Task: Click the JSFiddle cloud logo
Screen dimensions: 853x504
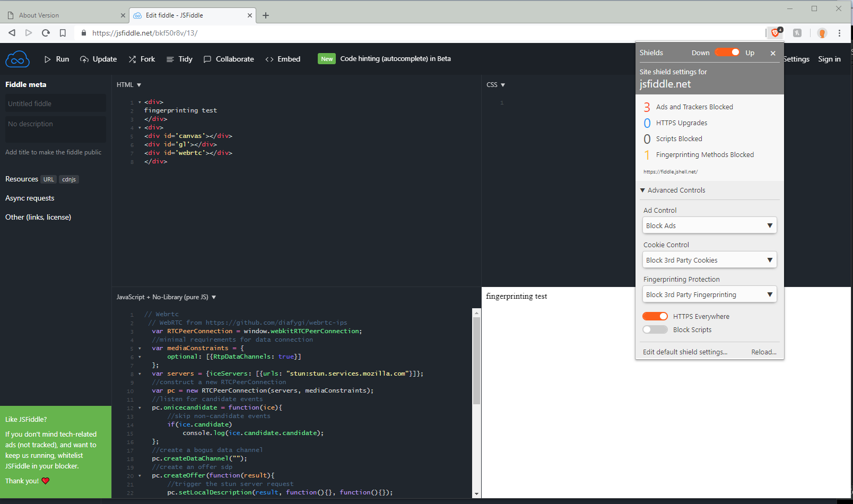Action: pos(18,59)
